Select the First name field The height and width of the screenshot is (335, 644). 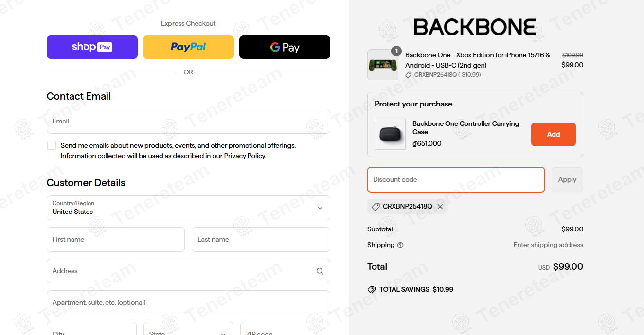[116, 240]
